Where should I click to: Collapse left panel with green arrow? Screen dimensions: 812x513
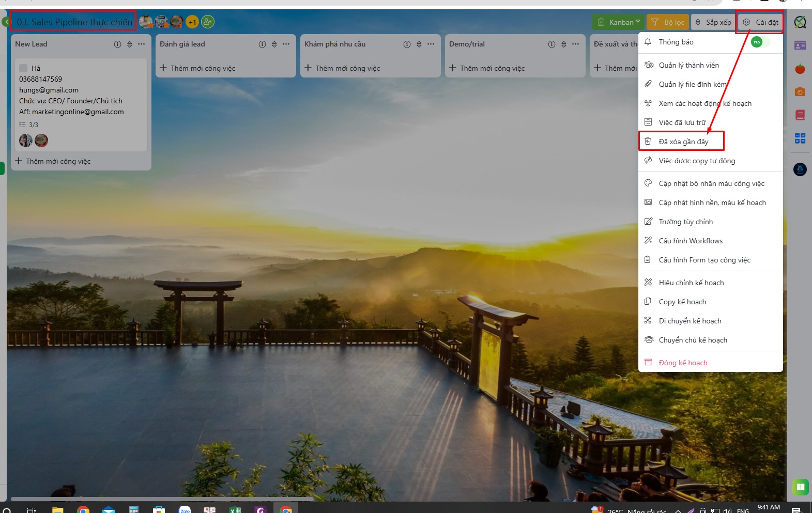(5, 22)
